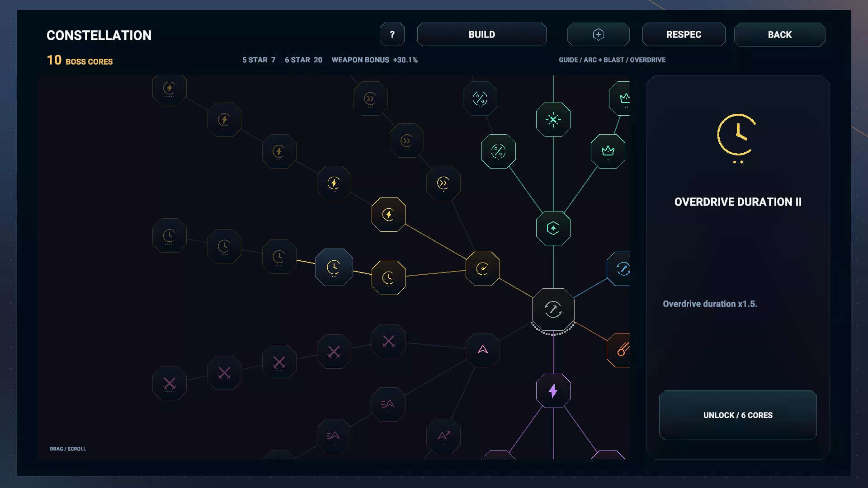Viewport: 868px width, 488px height.
Task: Go back using the BACK button
Action: (x=779, y=34)
